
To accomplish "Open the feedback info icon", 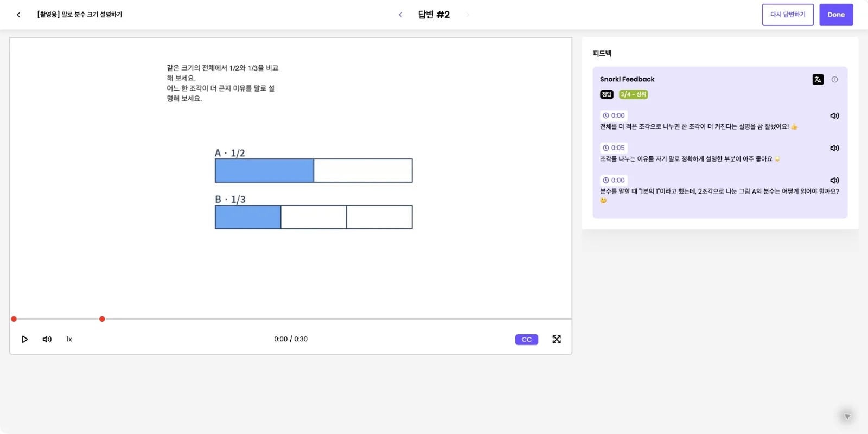I will (x=835, y=80).
